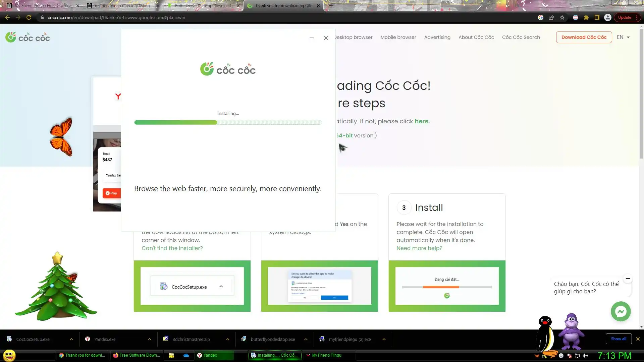Reload the page
644x362 pixels.
point(29,17)
